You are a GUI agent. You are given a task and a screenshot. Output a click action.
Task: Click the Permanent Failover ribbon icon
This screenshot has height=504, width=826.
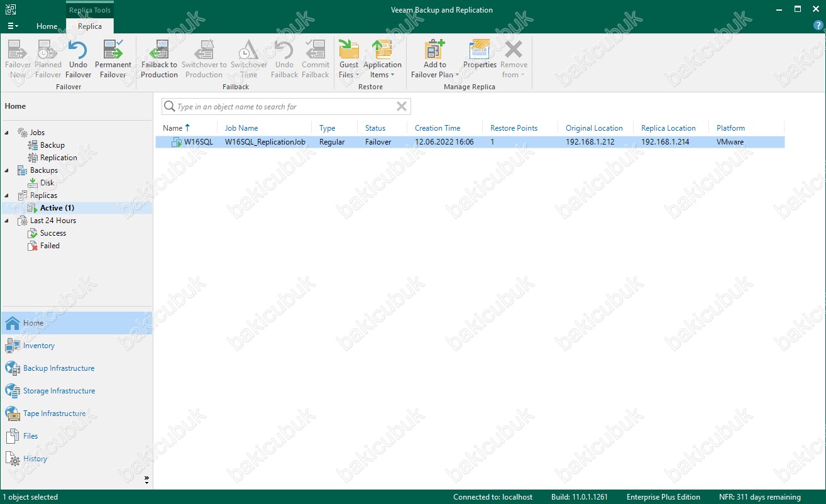point(113,59)
